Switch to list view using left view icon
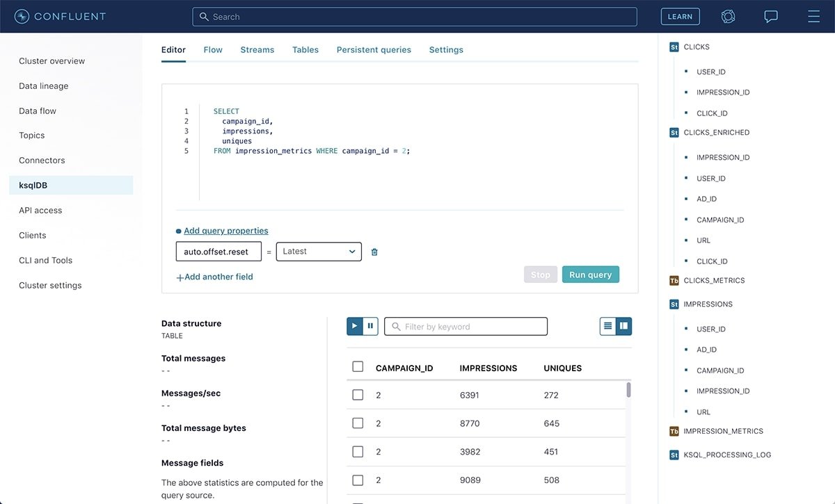Image resolution: width=835 pixels, height=504 pixels. point(607,325)
